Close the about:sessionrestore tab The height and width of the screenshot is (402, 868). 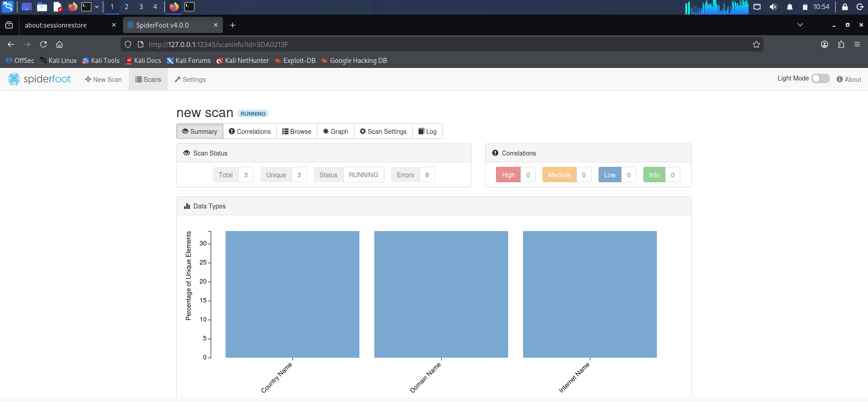coord(114,25)
